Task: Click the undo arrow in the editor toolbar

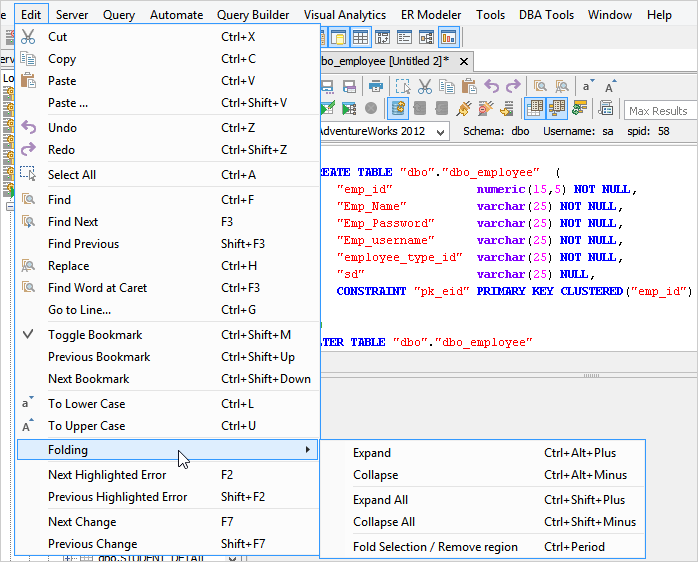Action: [x=491, y=86]
